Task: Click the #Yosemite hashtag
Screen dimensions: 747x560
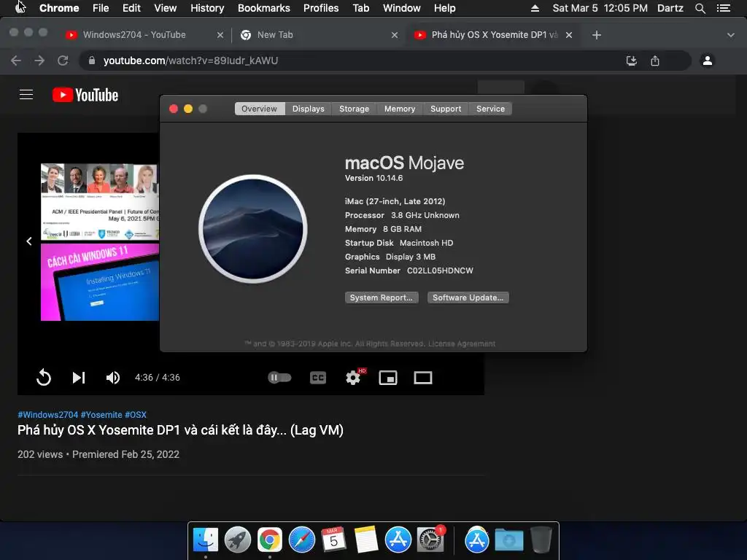Action: [101, 415]
